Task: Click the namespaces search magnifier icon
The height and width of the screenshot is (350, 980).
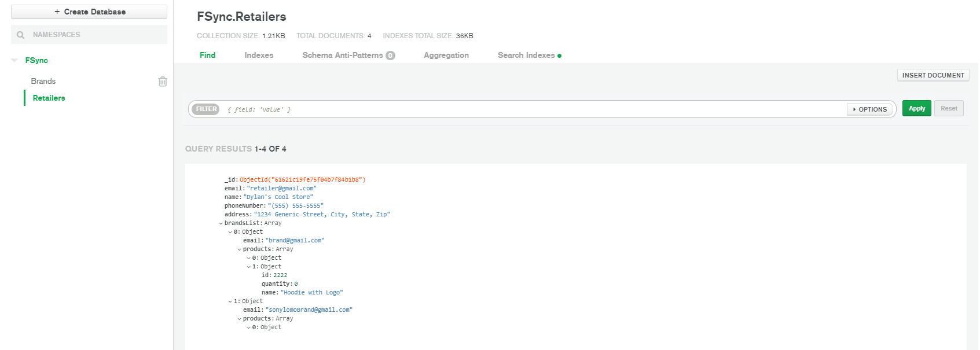Action: pyautogui.click(x=21, y=35)
